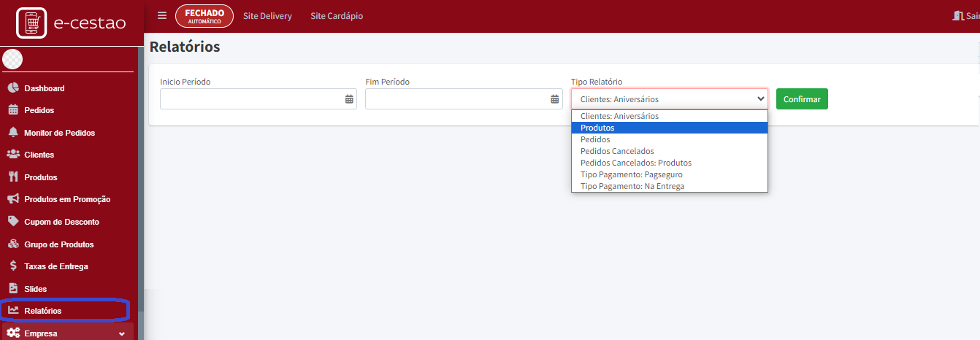The image size is (980, 340).
Task: Open the Fim Período calendar picker icon
Action: coord(554,99)
